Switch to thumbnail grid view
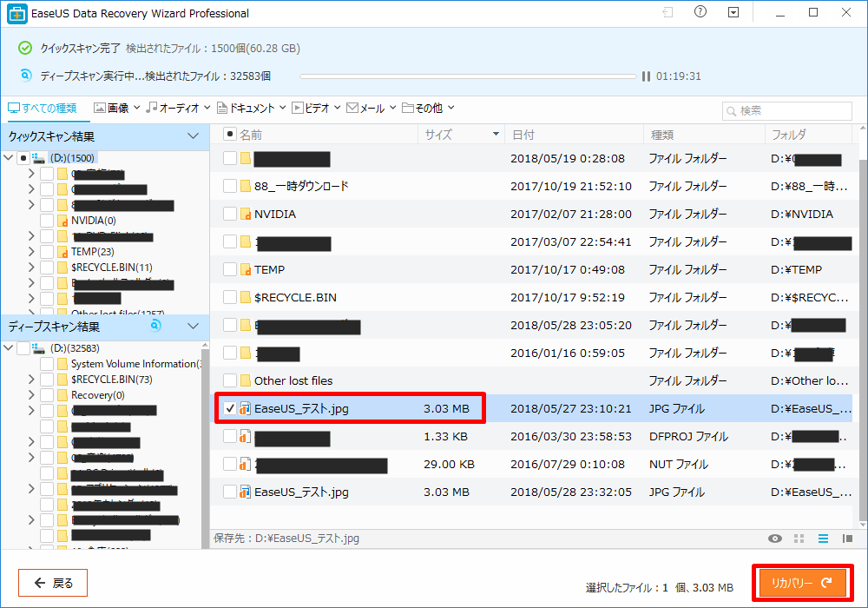 pos(799,539)
